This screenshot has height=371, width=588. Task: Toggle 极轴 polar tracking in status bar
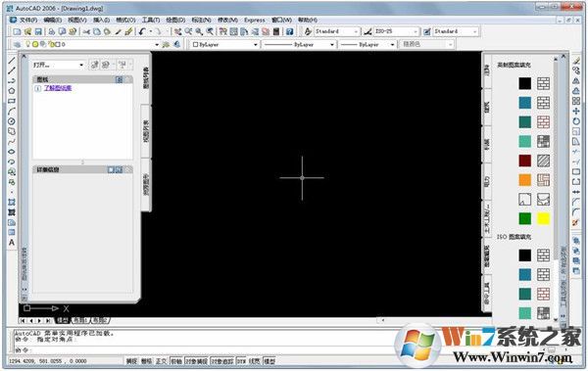tap(176, 361)
